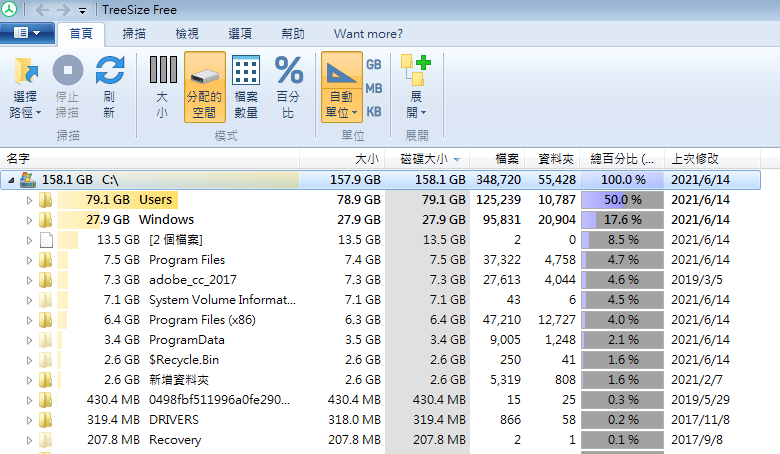Click the Back navigation arrow

42,10
